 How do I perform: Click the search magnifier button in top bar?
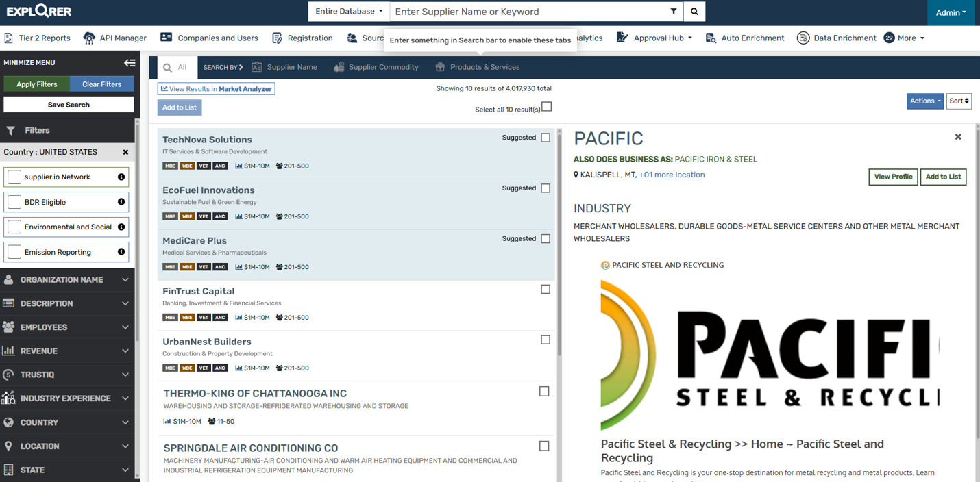[694, 12]
